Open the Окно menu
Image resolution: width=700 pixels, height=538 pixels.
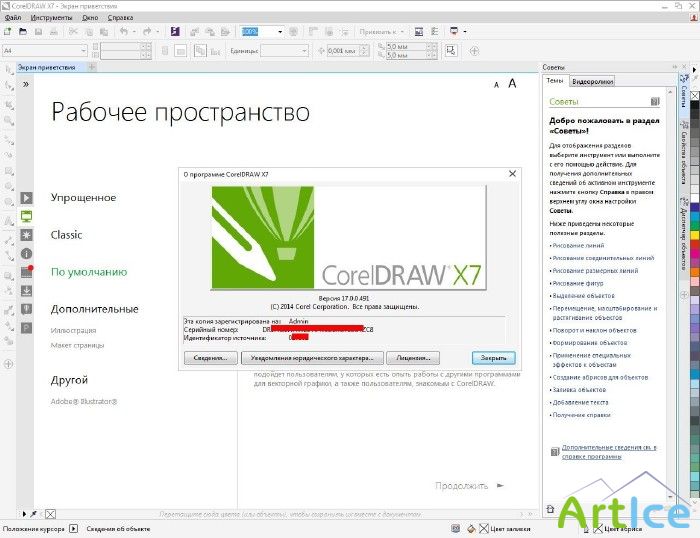(x=90, y=17)
